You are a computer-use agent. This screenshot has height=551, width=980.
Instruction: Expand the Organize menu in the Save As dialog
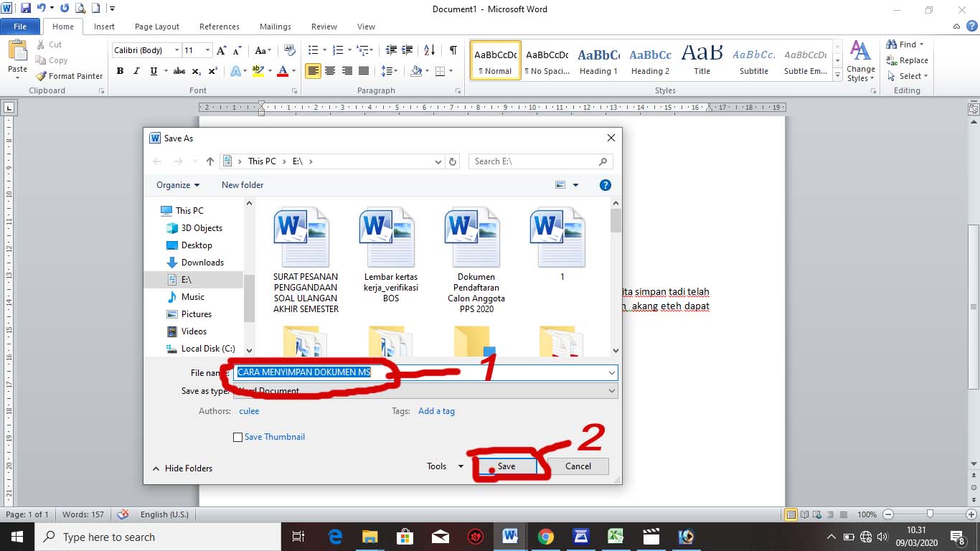pyautogui.click(x=178, y=185)
